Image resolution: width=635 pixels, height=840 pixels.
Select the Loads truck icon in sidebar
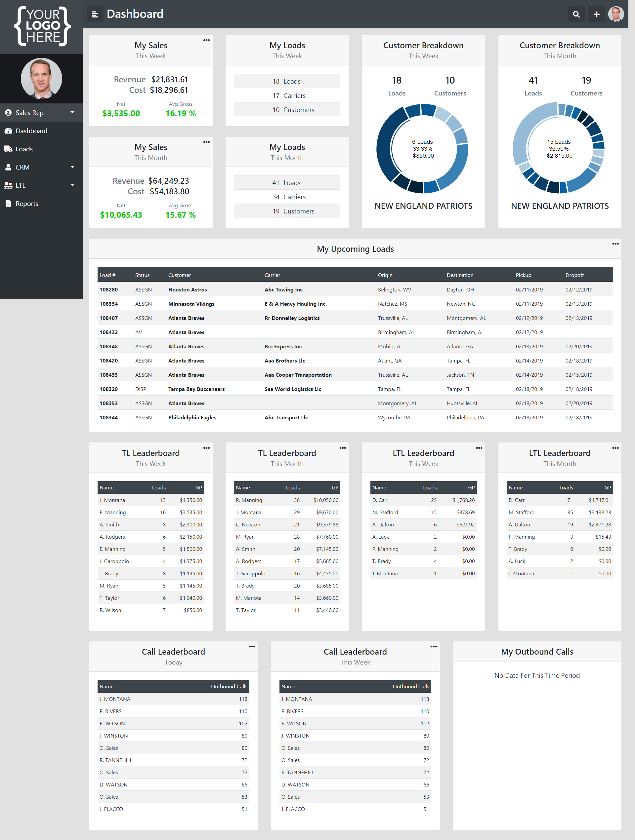click(9, 149)
